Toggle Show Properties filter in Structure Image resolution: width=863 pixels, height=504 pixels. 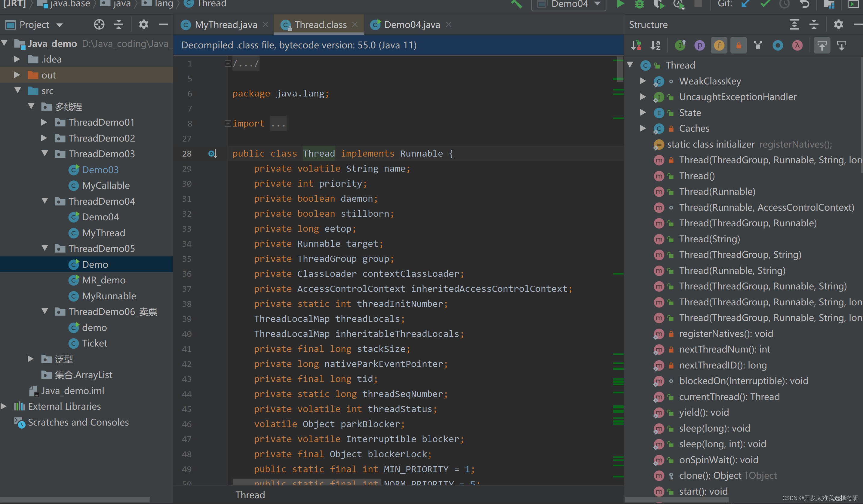699,45
